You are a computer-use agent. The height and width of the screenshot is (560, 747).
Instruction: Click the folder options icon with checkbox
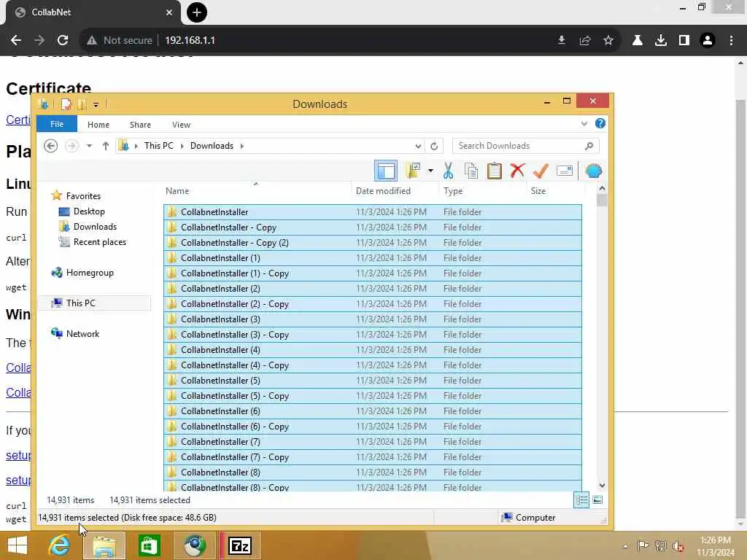point(413,171)
